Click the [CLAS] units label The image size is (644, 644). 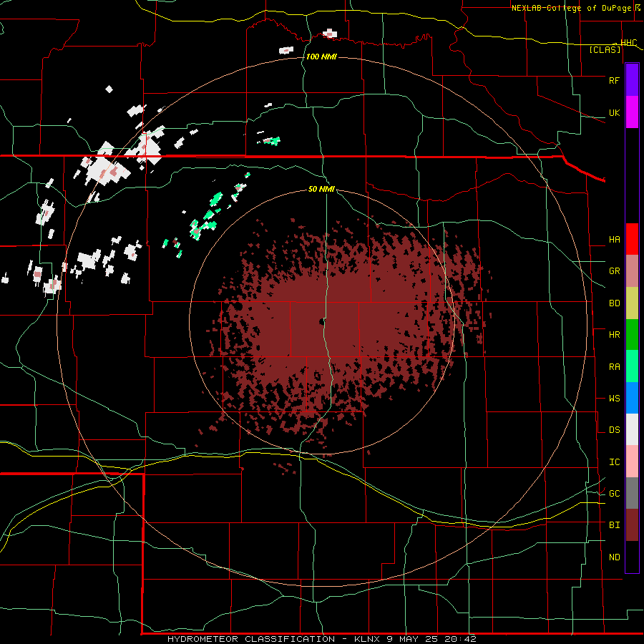[x=605, y=50]
